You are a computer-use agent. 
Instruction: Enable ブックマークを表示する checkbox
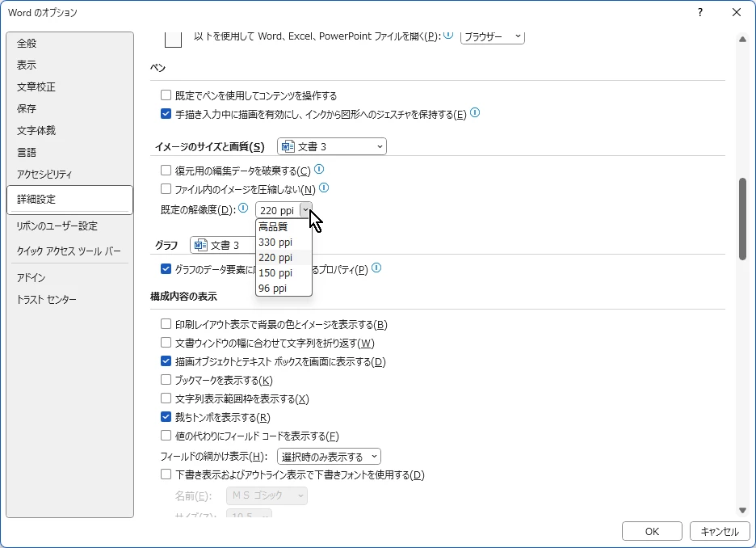tap(166, 380)
